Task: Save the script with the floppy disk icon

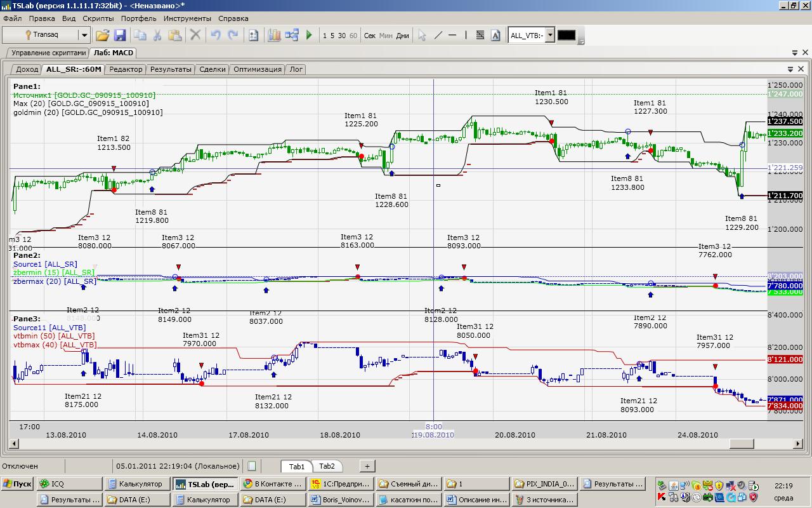Action: pos(119,36)
